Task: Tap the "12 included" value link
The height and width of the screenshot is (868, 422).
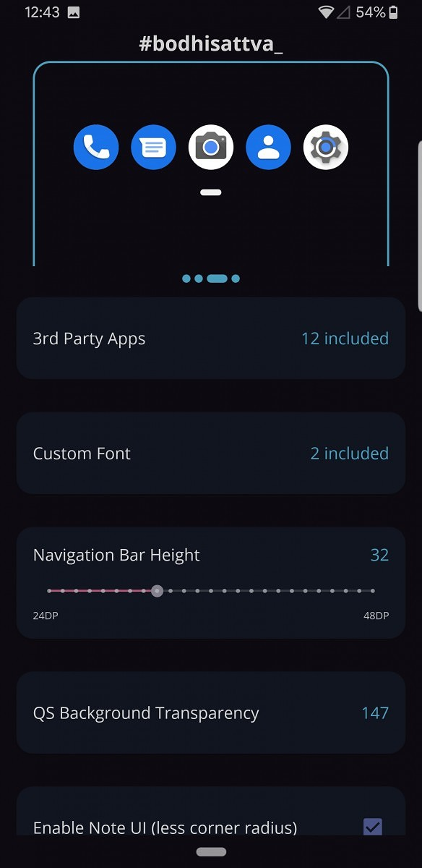Action: click(345, 339)
